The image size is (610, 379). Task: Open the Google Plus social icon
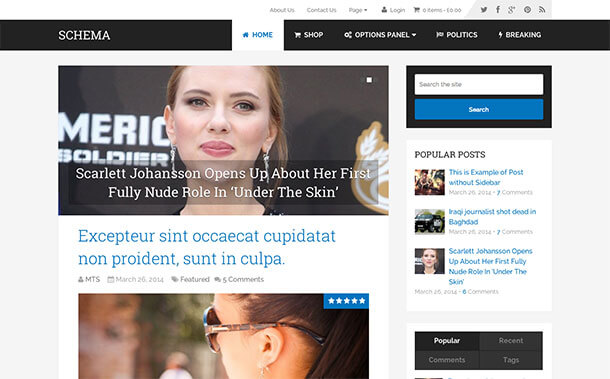click(512, 10)
